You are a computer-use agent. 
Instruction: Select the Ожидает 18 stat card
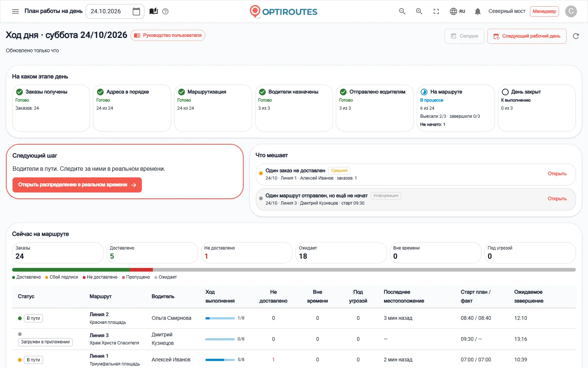pyautogui.click(x=341, y=253)
